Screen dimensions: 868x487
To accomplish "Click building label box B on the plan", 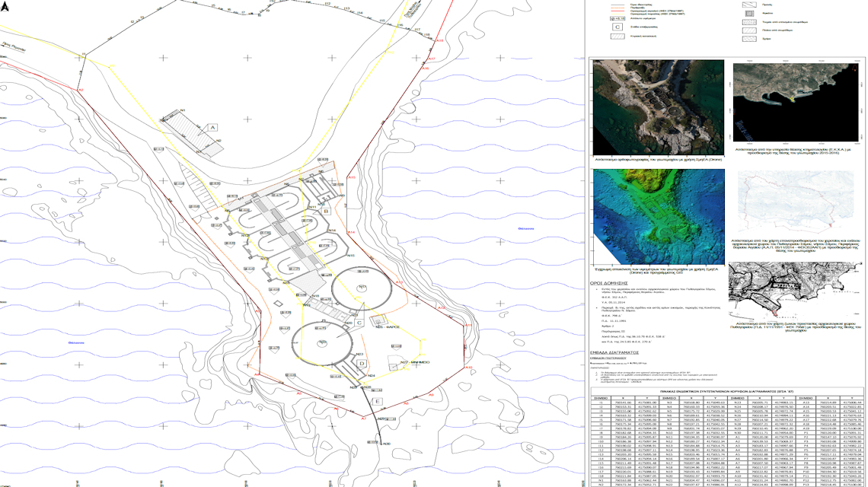I will tap(326, 212).
